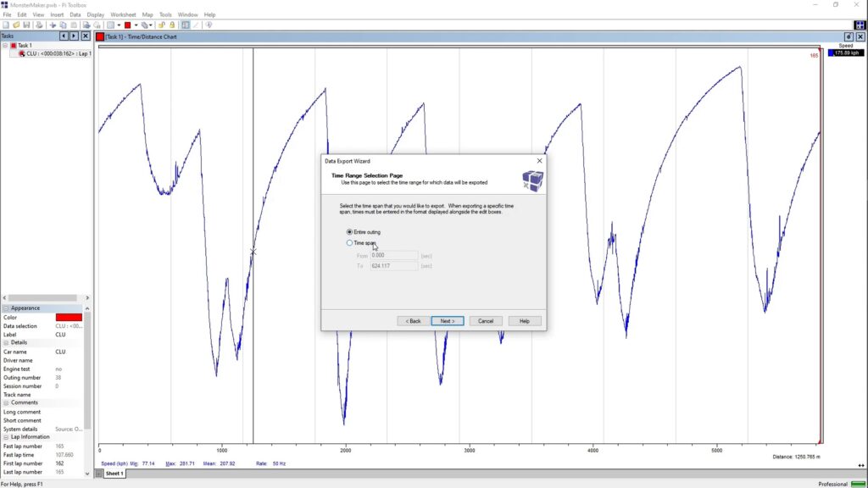The width and height of the screenshot is (868, 488).
Task: Toggle the worksheet lock icon on toolbar
Action: (162, 24)
